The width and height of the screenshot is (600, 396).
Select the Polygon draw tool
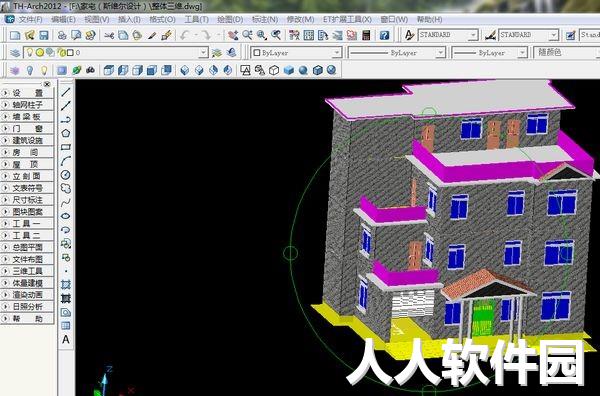pyautogui.click(x=66, y=133)
